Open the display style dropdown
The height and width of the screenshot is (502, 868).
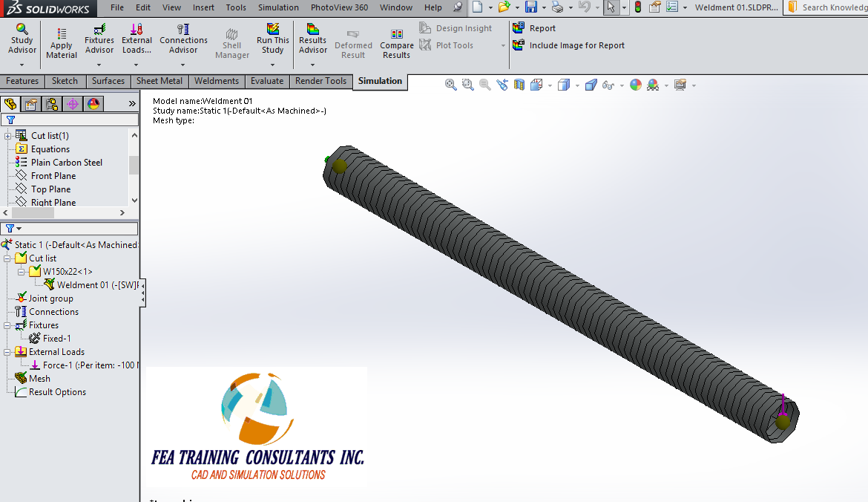576,85
